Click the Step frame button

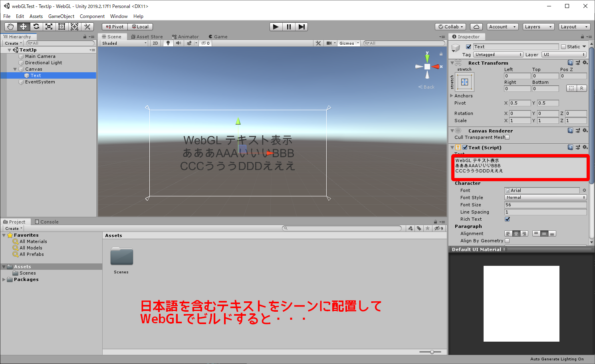click(x=301, y=27)
